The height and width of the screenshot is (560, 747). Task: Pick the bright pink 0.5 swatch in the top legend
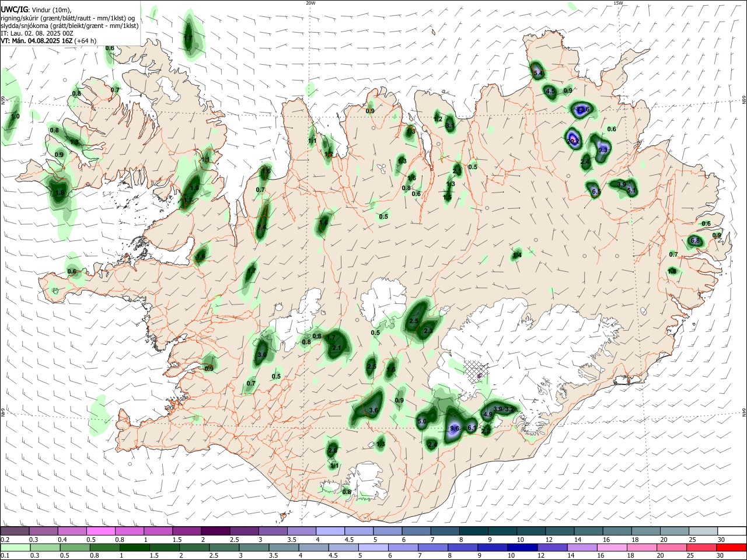pyautogui.click(x=100, y=531)
